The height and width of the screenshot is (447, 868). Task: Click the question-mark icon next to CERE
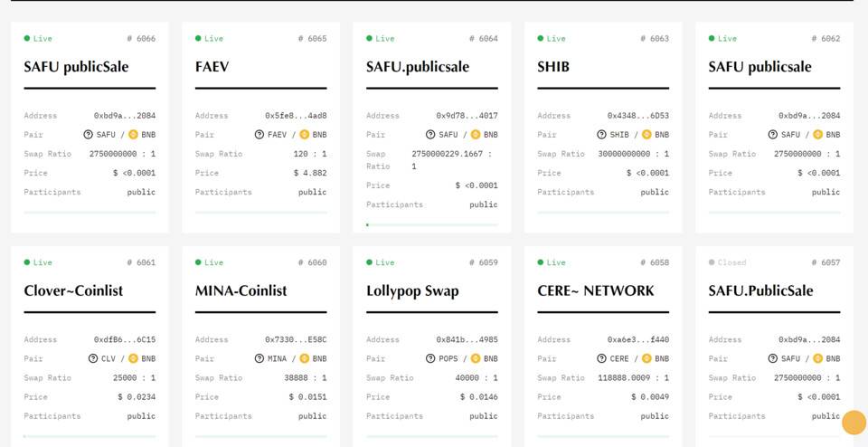pyautogui.click(x=601, y=358)
